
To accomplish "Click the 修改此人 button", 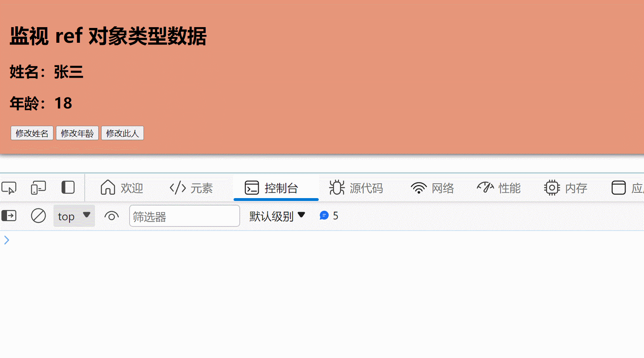I will coord(123,133).
